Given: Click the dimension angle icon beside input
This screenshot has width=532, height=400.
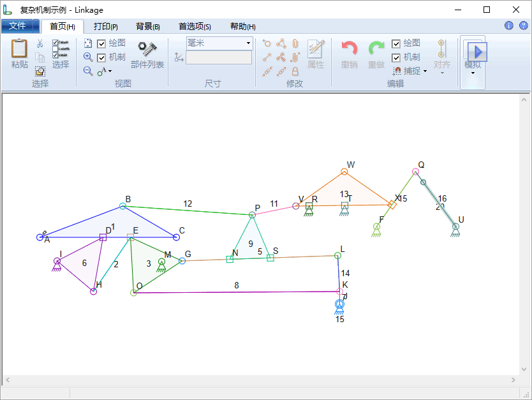Looking at the screenshot, I should [x=179, y=57].
